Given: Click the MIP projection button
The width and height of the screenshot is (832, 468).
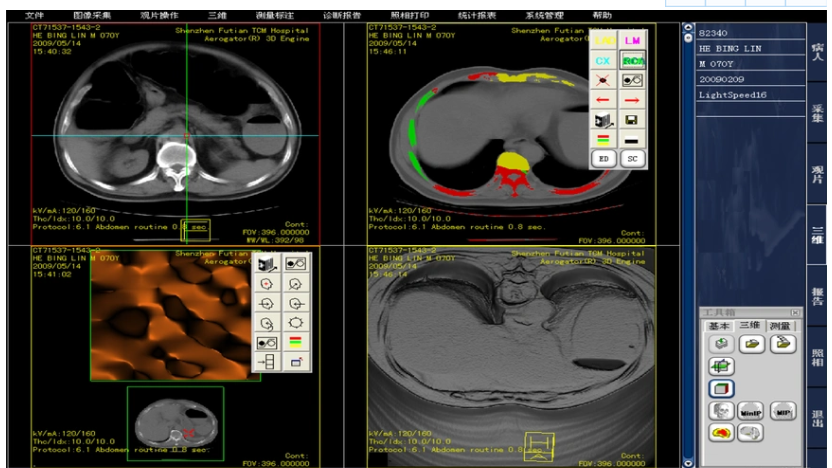Looking at the screenshot, I should [783, 411].
